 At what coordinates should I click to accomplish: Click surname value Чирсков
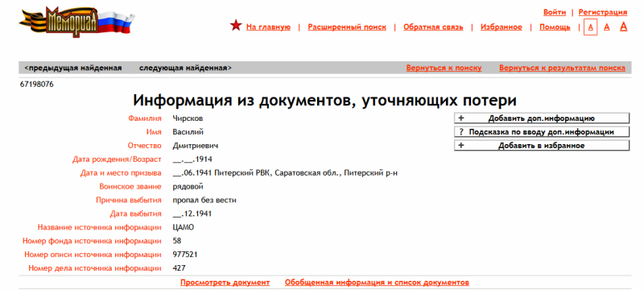tap(188, 118)
